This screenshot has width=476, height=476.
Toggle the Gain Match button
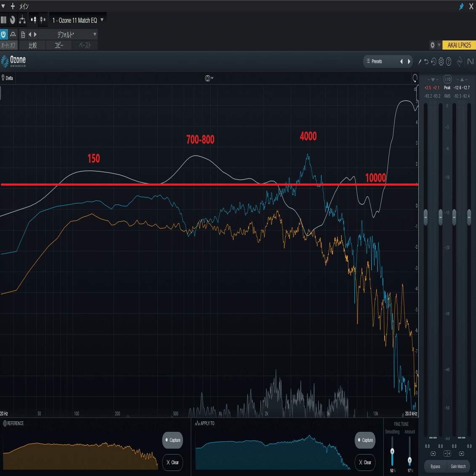[458, 466]
